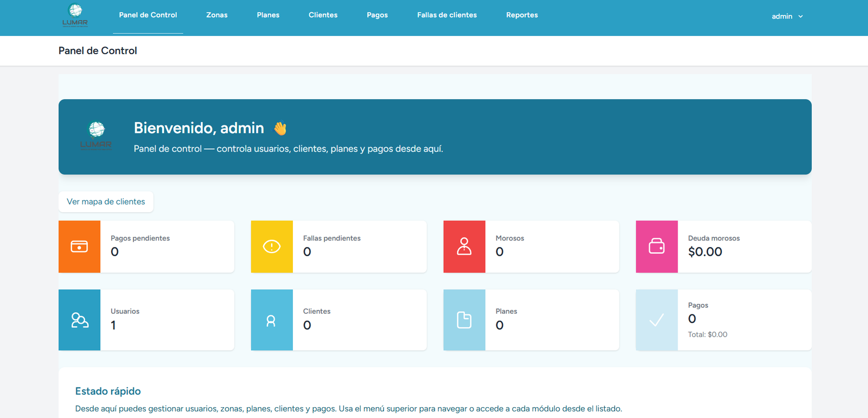Open the blue Usuarios group icon
This screenshot has height=418, width=868.
tap(79, 320)
